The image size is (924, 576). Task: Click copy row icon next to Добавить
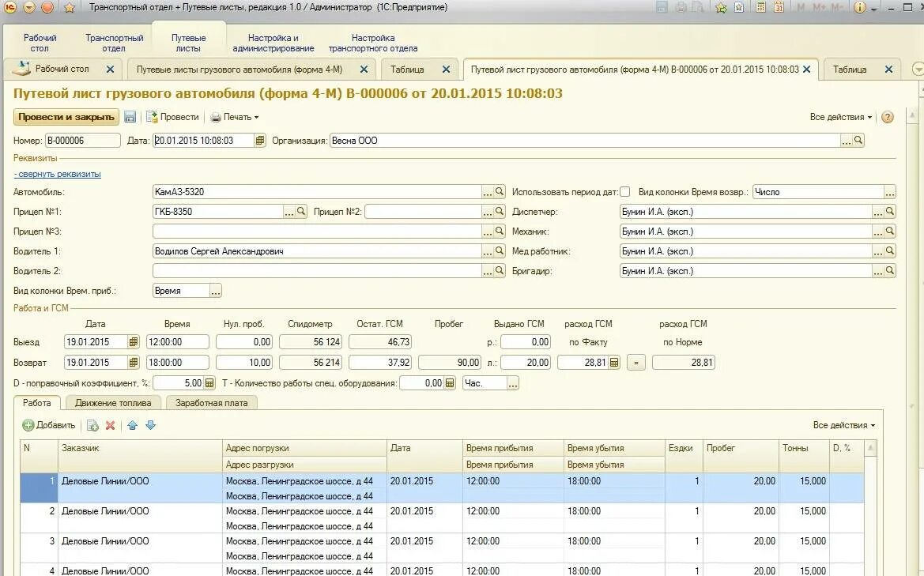(92, 425)
